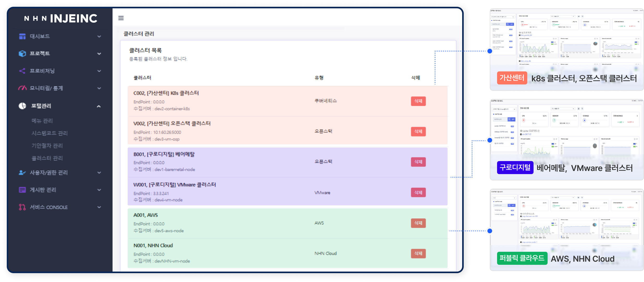Collapse the 포털관리 menu chevron
The width and height of the screenshot is (644, 282).
(x=99, y=106)
